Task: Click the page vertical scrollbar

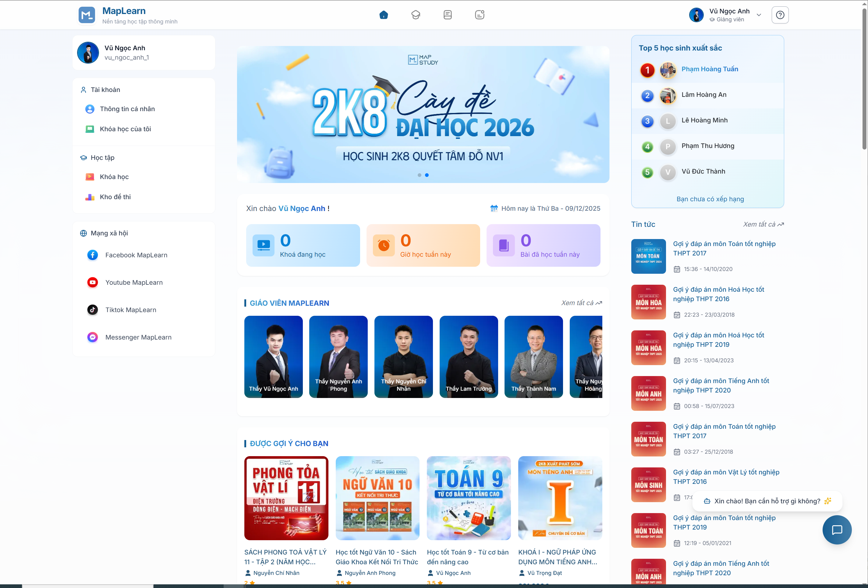Action: (864, 78)
